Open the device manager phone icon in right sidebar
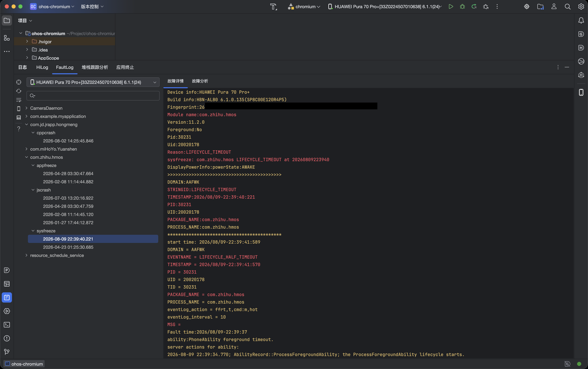The width and height of the screenshot is (588, 369). [581, 92]
